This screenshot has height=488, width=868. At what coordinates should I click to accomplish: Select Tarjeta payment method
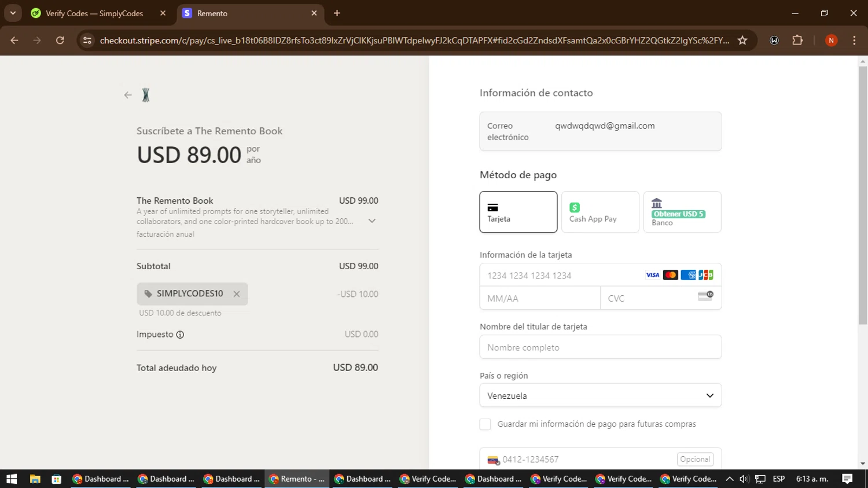[518, 212]
